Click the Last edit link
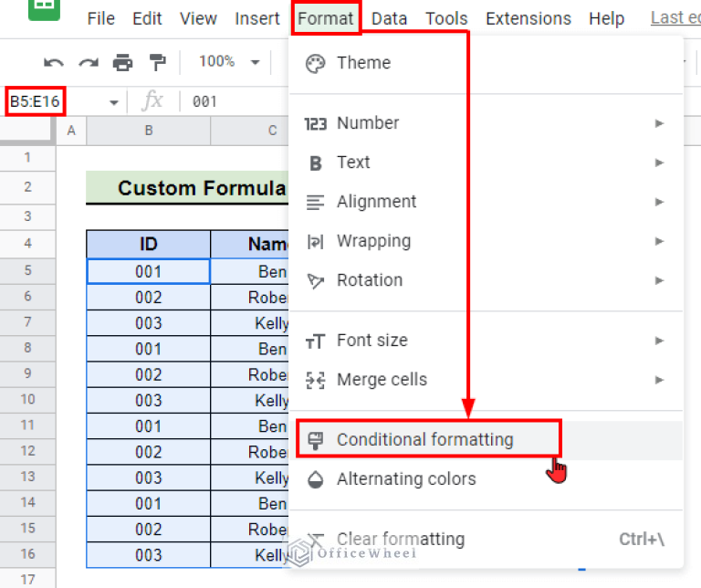The width and height of the screenshot is (701, 588). tap(675, 18)
